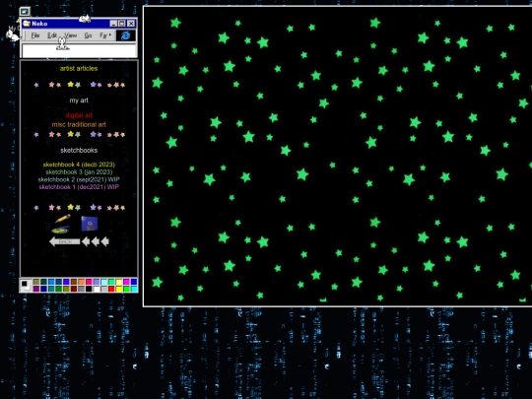Select the My Computer desktop icon

point(25,12)
